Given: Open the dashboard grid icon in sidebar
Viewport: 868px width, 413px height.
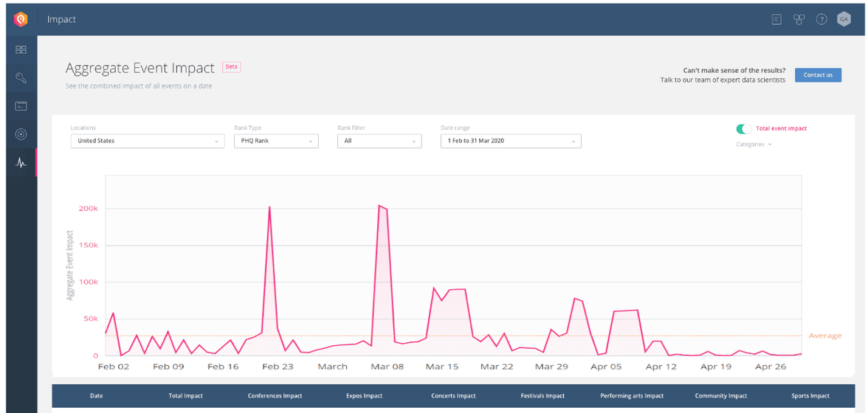Looking at the screenshot, I should (21, 49).
